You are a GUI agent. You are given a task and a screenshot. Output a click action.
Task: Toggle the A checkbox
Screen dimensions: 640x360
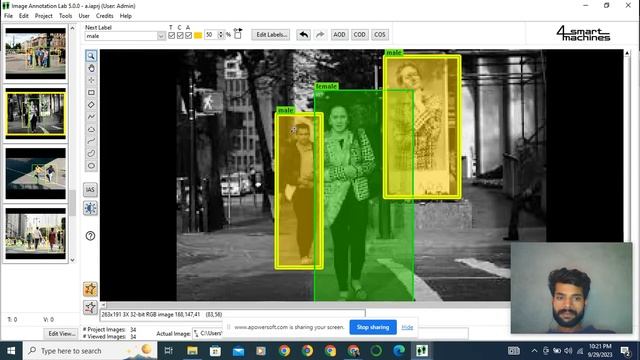click(188, 36)
